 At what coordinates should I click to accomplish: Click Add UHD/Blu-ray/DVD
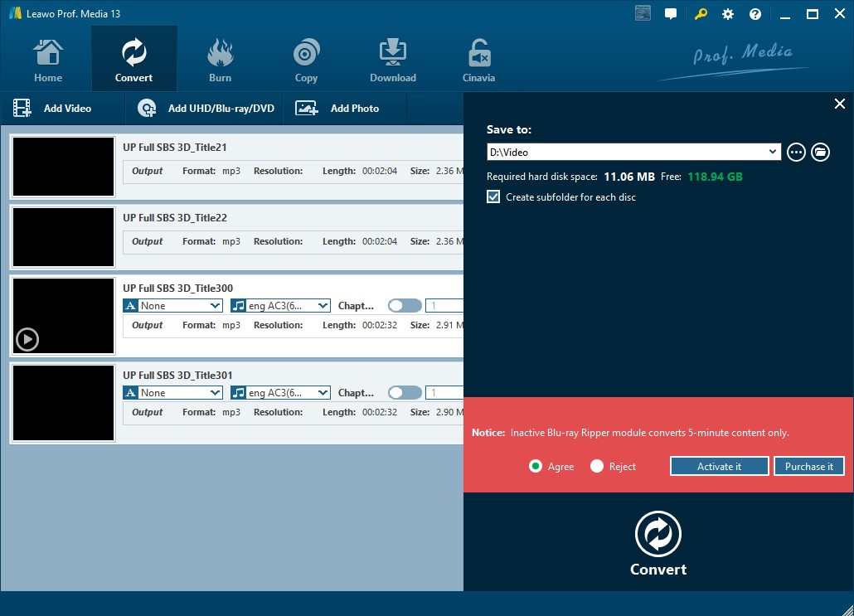(206, 109)
